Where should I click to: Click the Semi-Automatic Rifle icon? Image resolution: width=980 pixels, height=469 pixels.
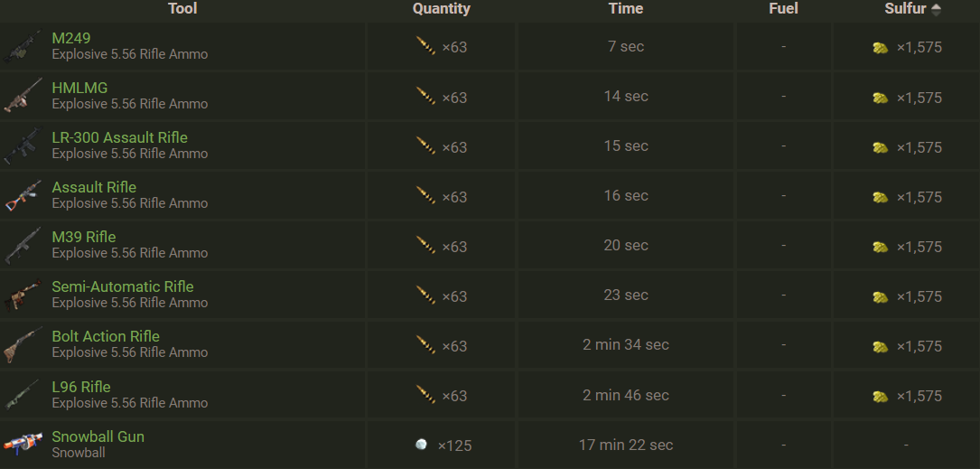[x=22, y=295]
